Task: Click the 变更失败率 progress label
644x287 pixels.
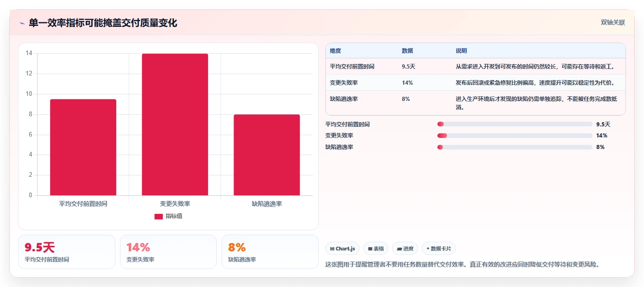Action: click(339, 136)
